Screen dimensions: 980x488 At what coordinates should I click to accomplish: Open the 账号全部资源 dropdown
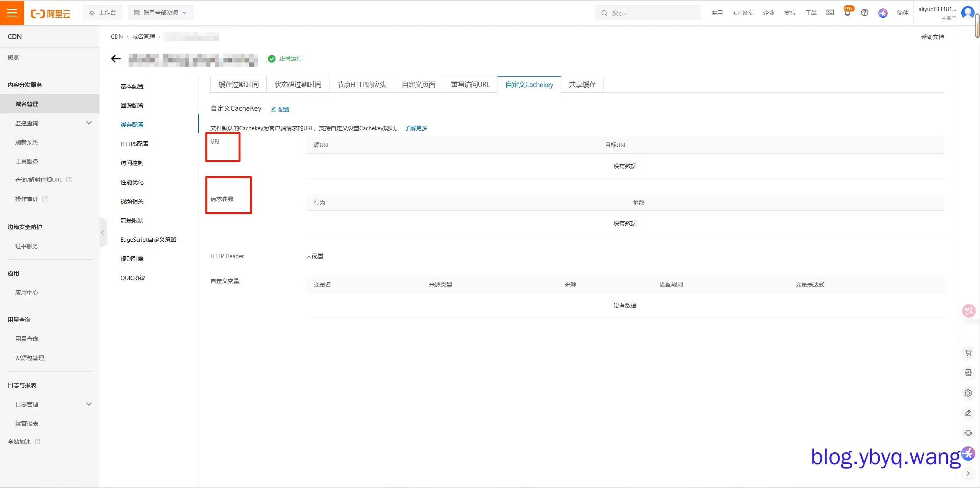(x=160, y=13)
